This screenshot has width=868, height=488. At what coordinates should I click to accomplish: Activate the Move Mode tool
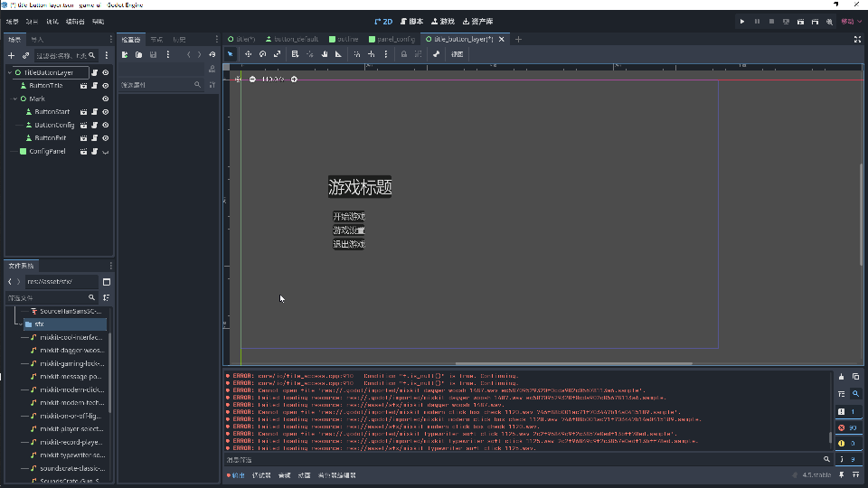pos(247,54)
